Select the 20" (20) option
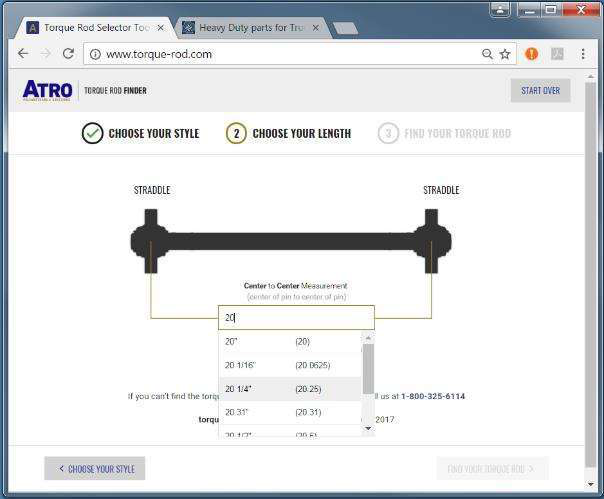Screen dimensions: 604x499 (290, 341)
